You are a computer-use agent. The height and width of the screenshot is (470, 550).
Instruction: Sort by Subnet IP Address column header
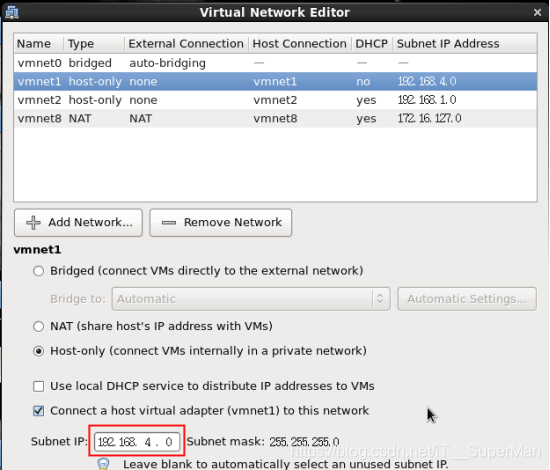(465, 43)
